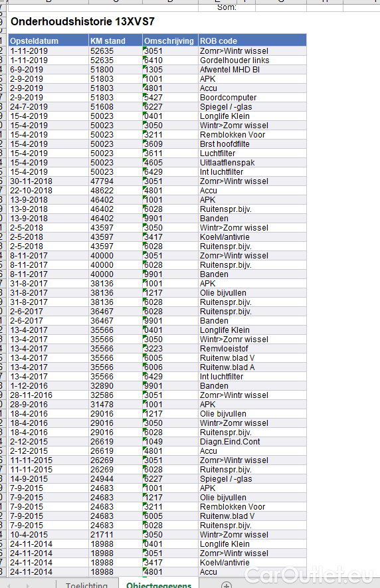Select the KM stand header cell

[x=116, y=41]
